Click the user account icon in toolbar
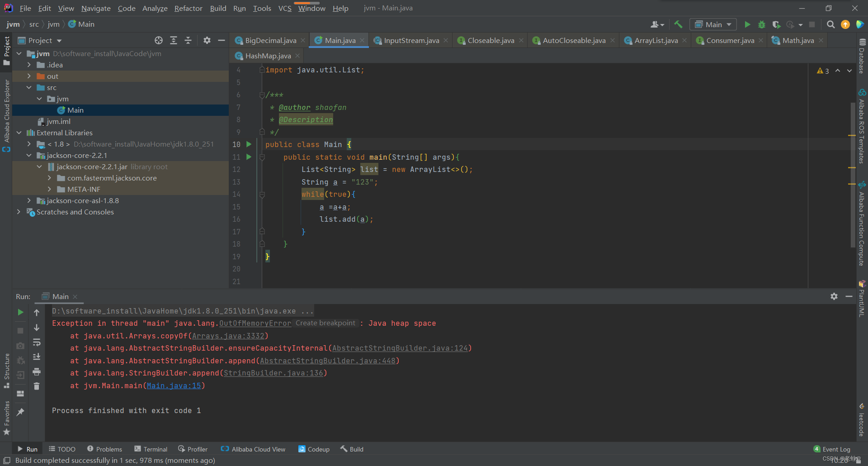Viewport: 868px width, 466px height. 657,24
